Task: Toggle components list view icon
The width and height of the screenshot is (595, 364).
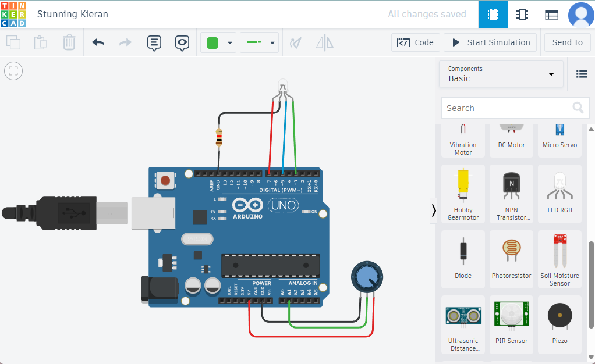Action: point(582,74)
